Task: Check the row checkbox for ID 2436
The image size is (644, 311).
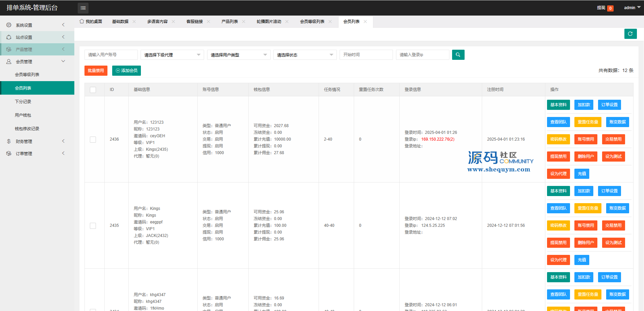Action: [93, 140]
